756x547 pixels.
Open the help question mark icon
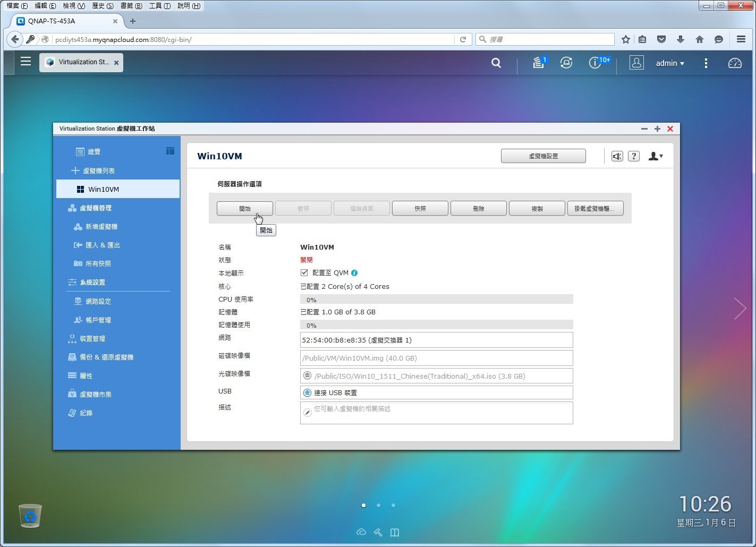click(x=634, y=156)
